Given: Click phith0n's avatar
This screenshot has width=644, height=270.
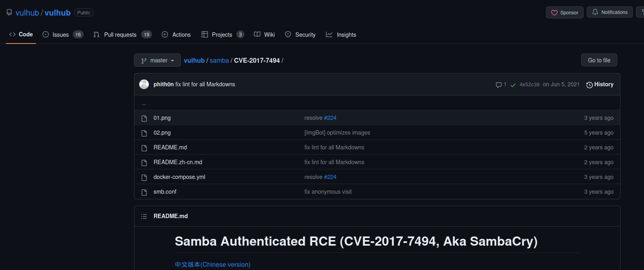Looking at the screenshot, I should (x=144, y=84).
